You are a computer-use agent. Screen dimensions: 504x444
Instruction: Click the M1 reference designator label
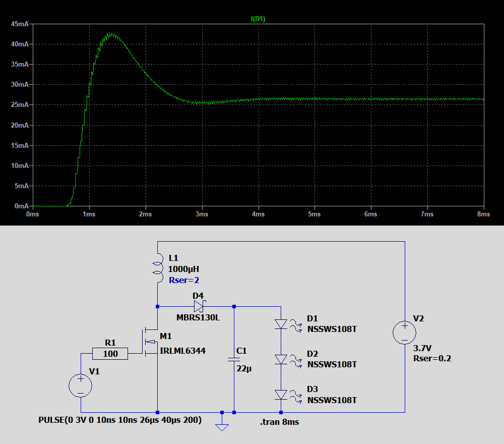coord(165,336)
